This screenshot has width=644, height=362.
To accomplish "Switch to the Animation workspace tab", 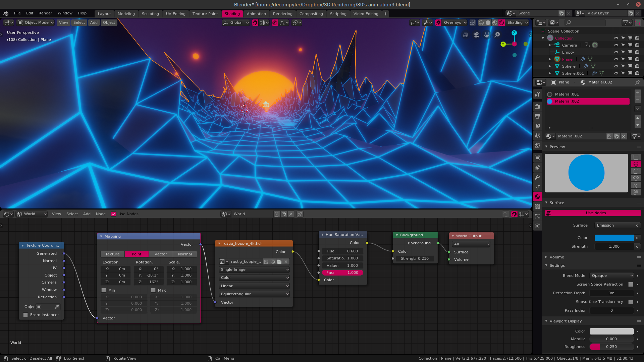I will (x=256, y=14).
